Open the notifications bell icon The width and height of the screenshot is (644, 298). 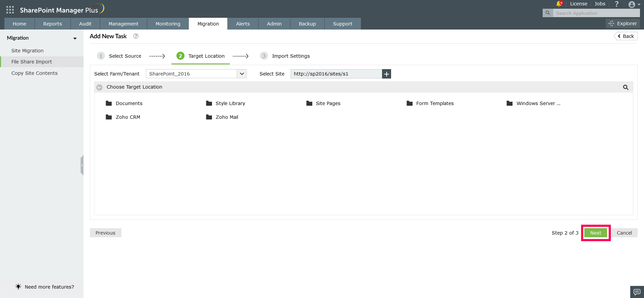(559, 4)
